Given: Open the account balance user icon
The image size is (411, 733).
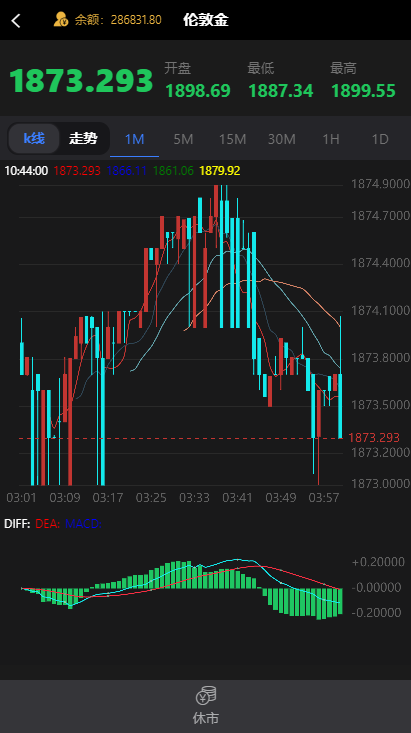Looking at the screenshot, I should 61,20.
